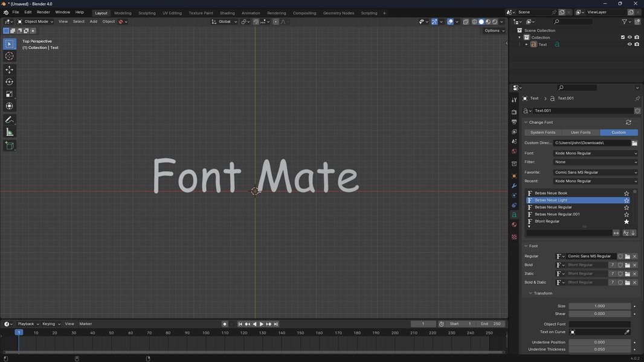Screen dimensions: 644x362
Task: Open Favorite dropdown Comic Sans MS
Action: point(596,173)
